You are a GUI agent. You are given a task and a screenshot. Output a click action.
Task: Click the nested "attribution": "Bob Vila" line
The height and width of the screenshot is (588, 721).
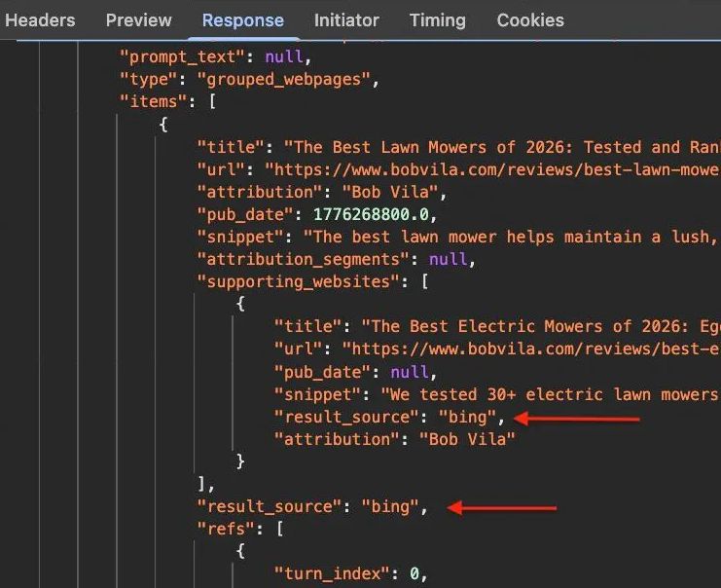pyautogui.click(x=394, y=439)
